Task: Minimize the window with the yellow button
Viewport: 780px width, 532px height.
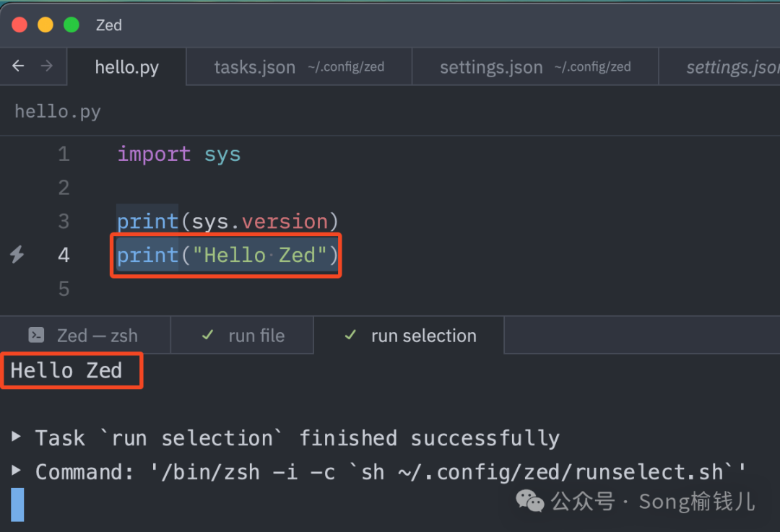Action: (45, 25)
